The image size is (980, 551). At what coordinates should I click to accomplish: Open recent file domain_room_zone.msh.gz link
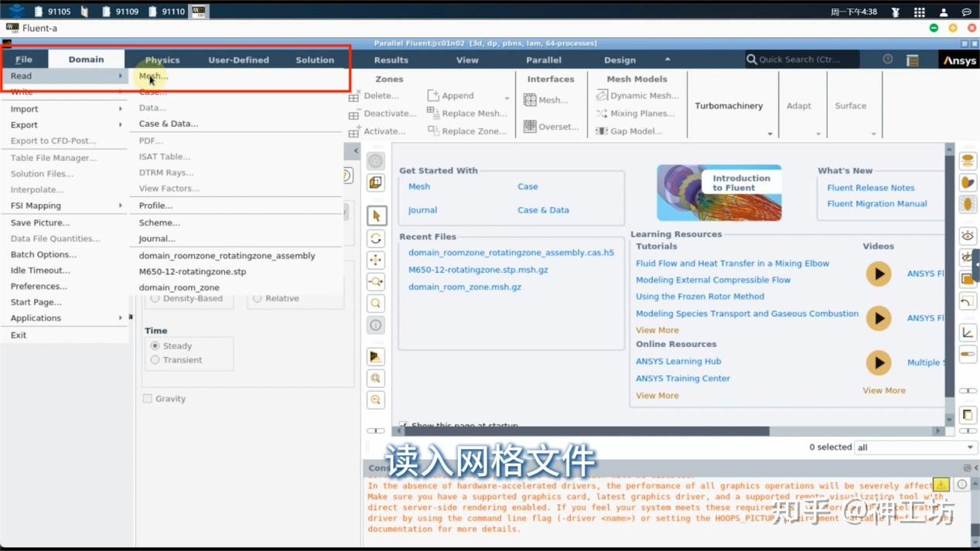[x=465, y=287]
